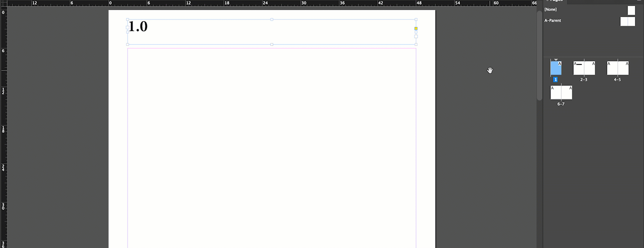
Task: Click the [None] parent page thumbnail
Action: click(631, 10)
